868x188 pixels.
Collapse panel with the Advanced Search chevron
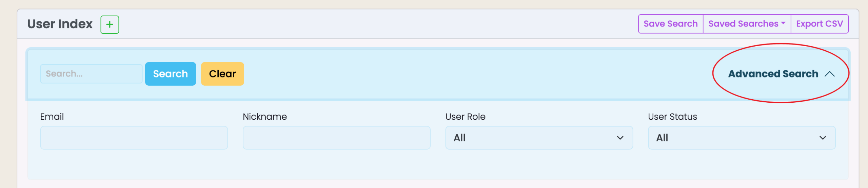pos(829,74)
